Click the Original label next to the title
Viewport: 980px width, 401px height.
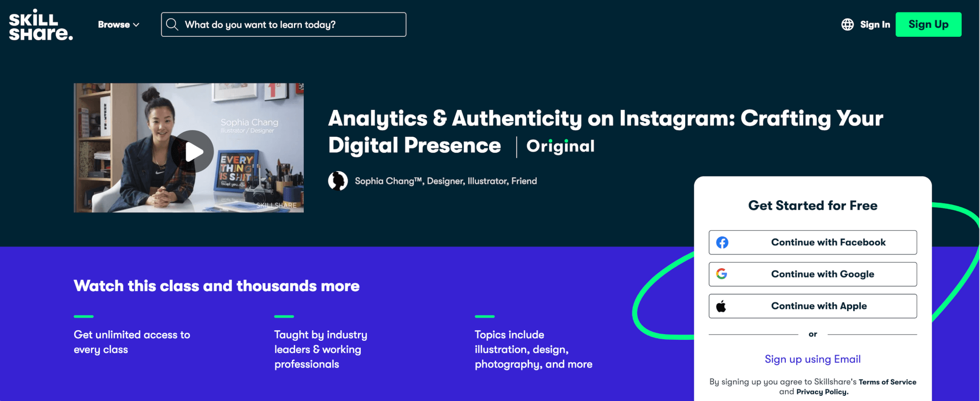[x=560, y=146]
